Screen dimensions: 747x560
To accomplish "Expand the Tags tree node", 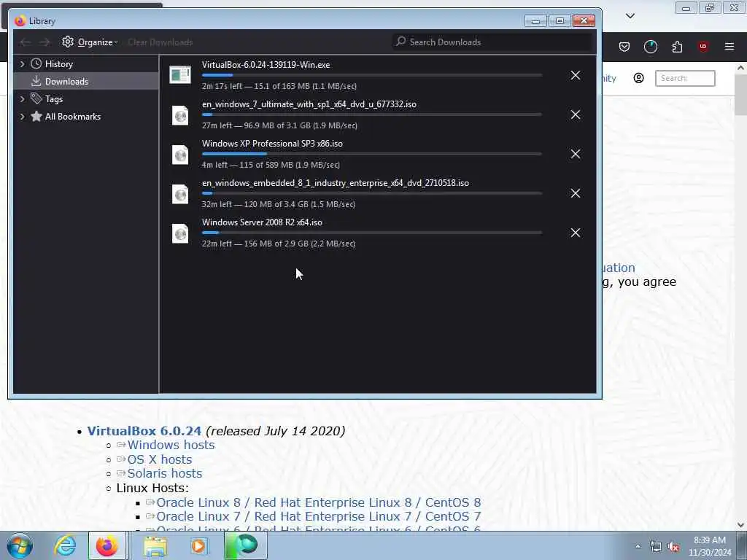I will coord(22,98).
